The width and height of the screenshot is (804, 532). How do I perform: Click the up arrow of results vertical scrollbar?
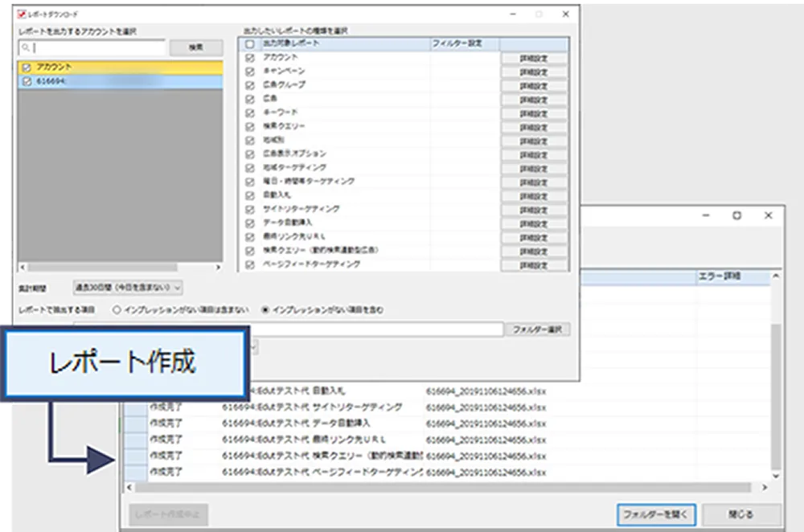tap(775, 277)
